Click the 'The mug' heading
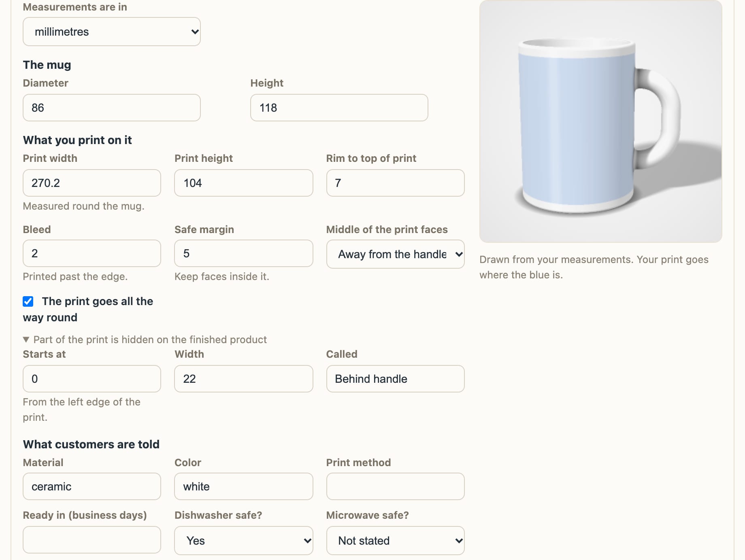 47,65
